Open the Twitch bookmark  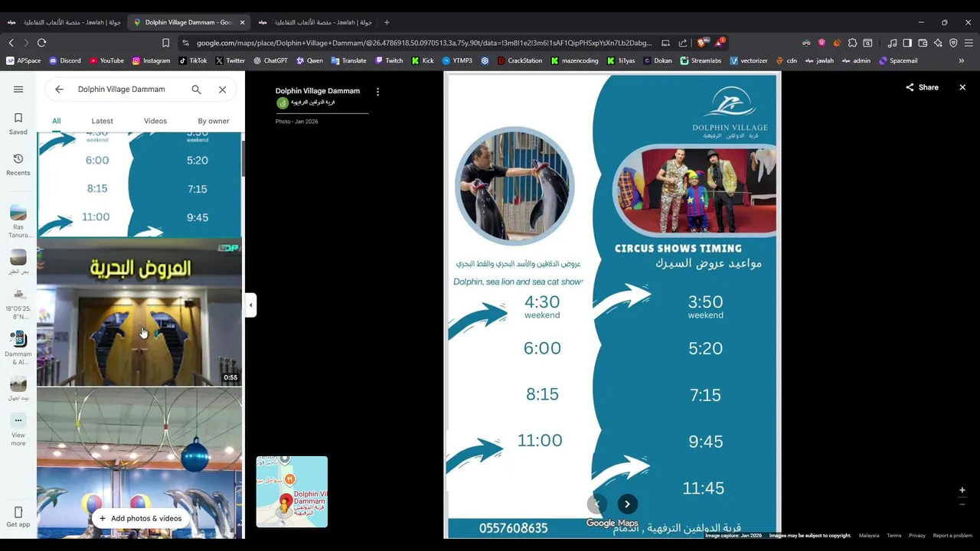click(x=389, y=60)
